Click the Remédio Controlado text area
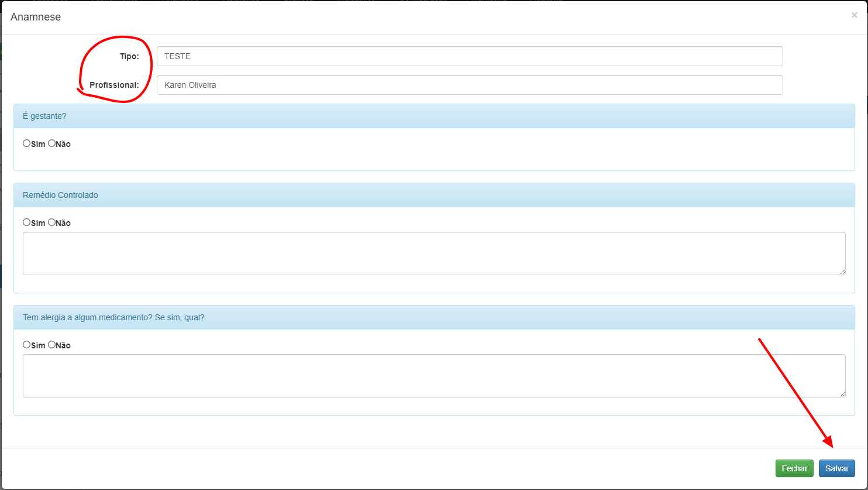 click(x=434, y=253)
